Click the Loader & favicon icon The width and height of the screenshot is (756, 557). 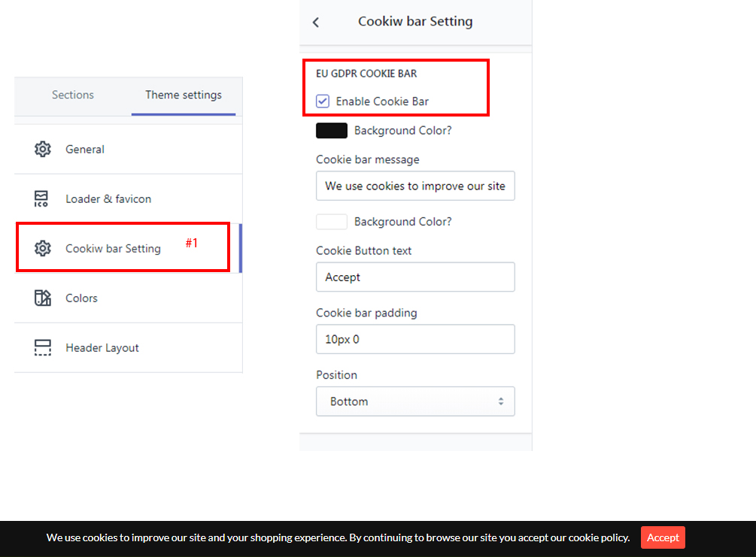[x=42, y=198]
